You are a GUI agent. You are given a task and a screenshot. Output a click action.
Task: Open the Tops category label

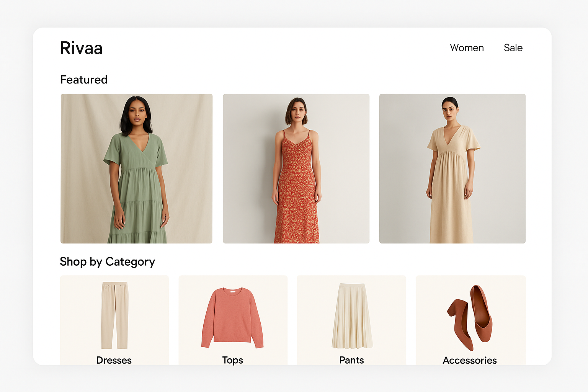click(x=232, y=360)
